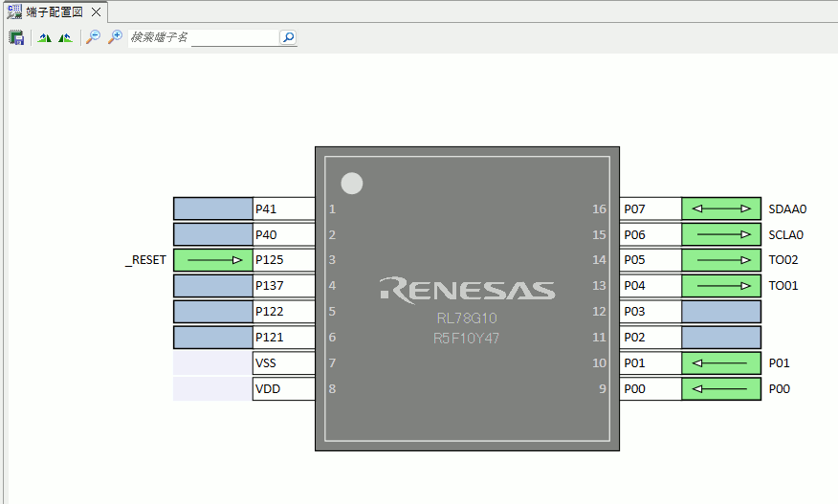Select the unused P03 function box
The width and height of the screenshot is (838, 504).
pyautogui.click(x=721, y=312)
